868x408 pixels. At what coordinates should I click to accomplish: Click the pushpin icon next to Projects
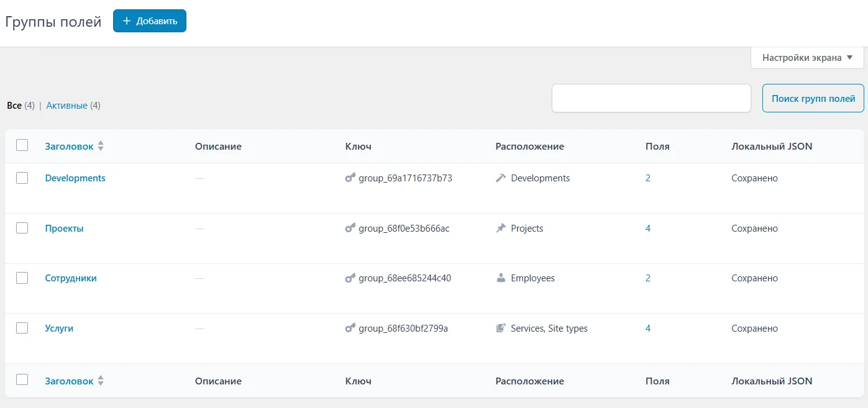501,229
